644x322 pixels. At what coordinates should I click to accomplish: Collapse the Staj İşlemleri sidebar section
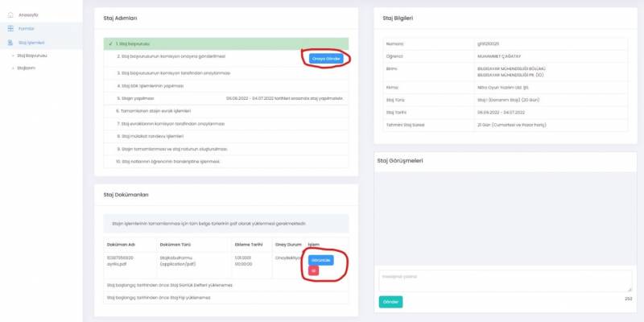click(x=31, y=42)
